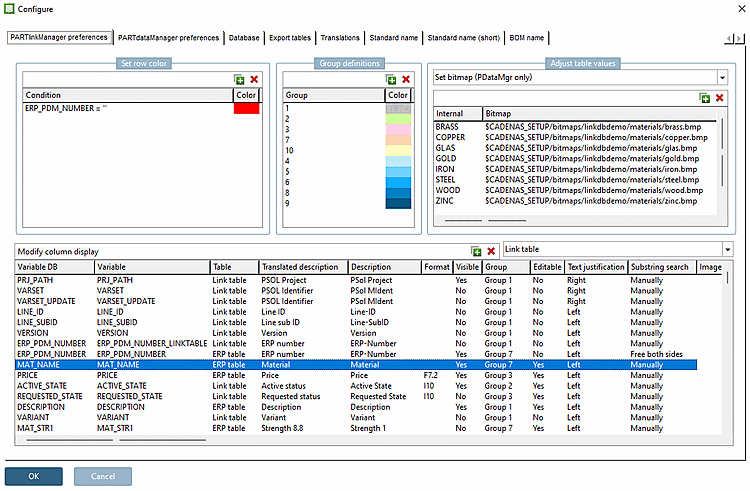Go to the Translations tab
This screenshot has width=750, height=491.
(x=340, y=38)
